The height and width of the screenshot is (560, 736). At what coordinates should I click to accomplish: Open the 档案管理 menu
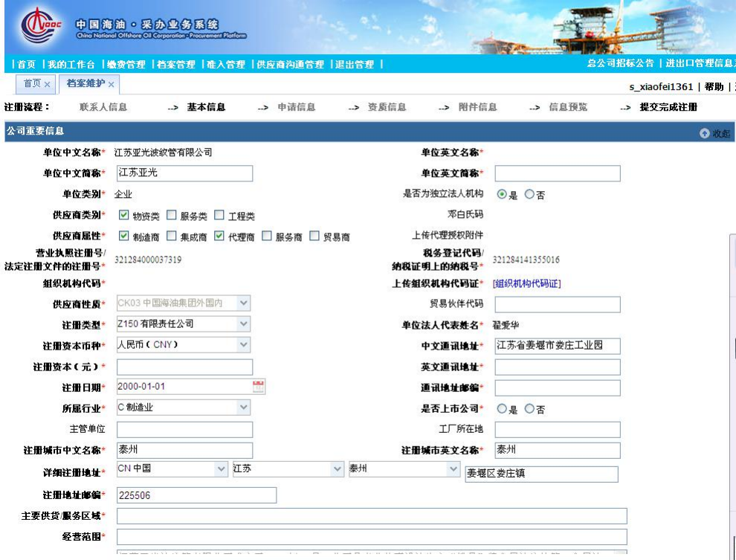click(175, 65)
